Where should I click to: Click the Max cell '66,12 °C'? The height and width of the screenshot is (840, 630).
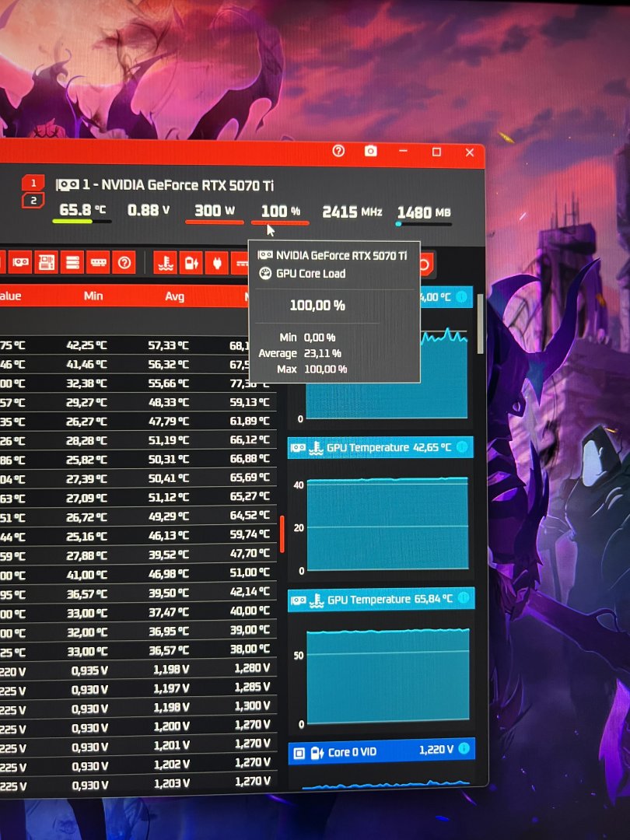pos(250,439)
